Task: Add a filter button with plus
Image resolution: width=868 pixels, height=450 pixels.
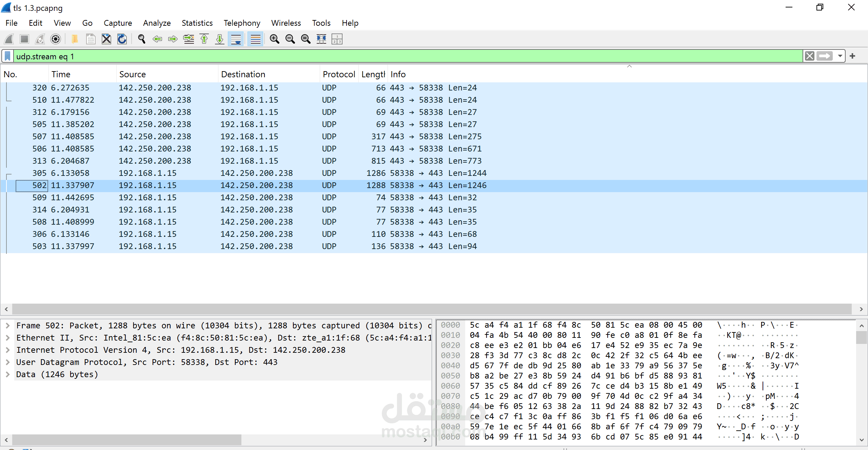Action: point(852,56)
